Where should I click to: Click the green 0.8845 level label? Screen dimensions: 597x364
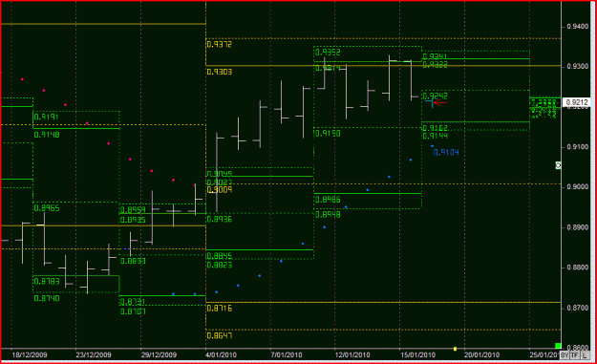(x=220, y=256)
